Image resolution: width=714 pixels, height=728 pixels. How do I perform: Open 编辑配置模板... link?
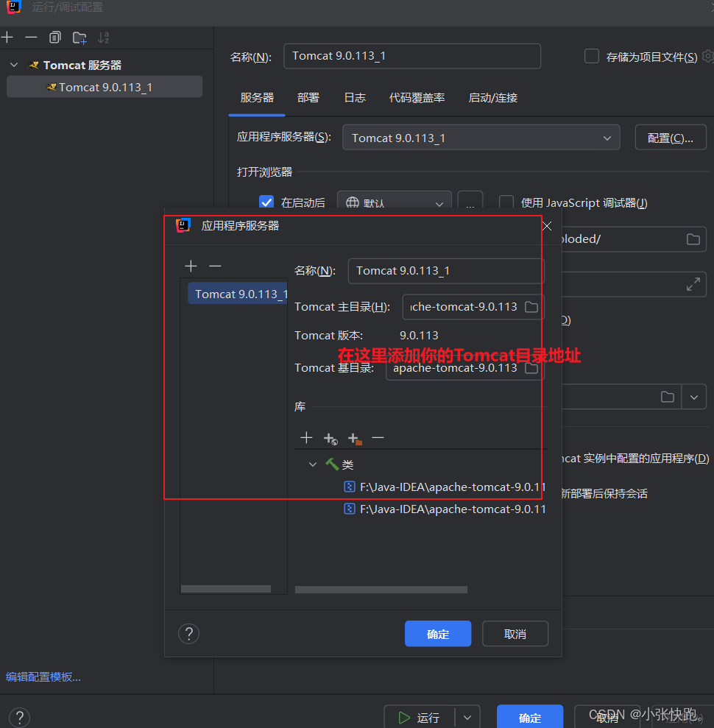tap(43, 677)
